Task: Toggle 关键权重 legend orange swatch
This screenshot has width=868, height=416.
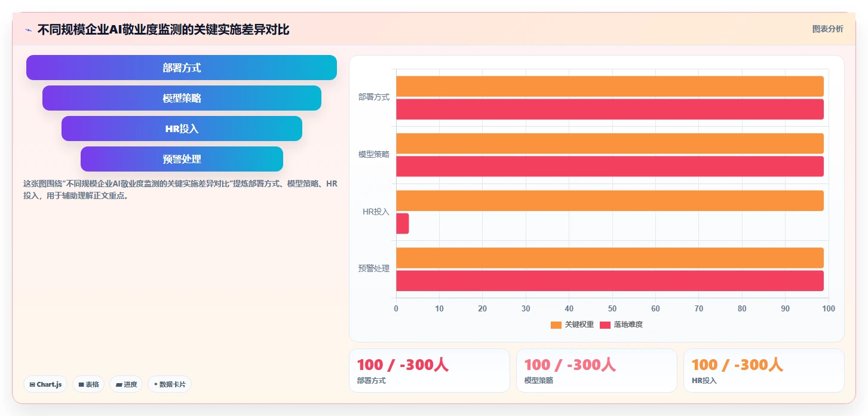Action: coord(556,325)
